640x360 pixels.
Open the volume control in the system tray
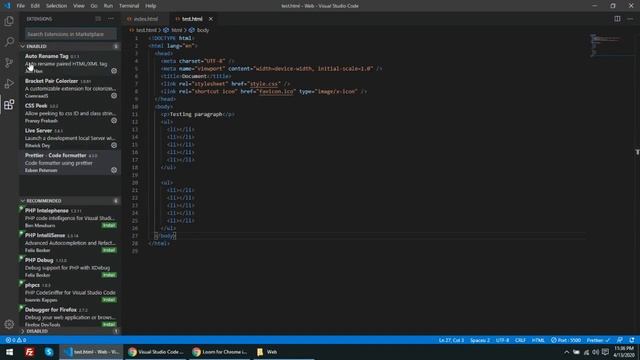click(x=596, y=352)
